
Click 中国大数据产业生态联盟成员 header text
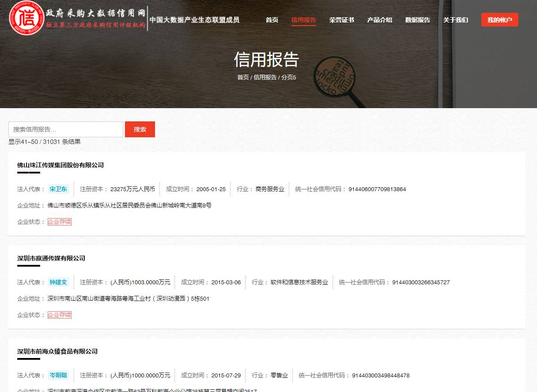(194, 20)
